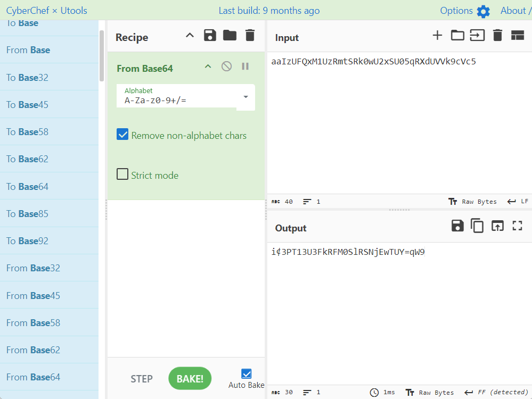Select From Base45 operation
Image resolution: width=532 pixels, height=399 pixels.
click(x=49, y=296)
